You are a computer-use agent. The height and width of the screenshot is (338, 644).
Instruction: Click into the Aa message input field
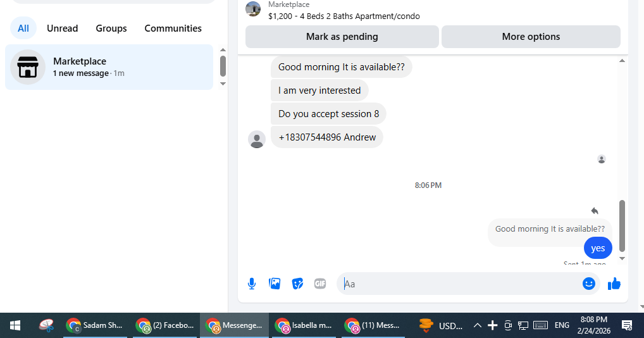click(460, 284)
